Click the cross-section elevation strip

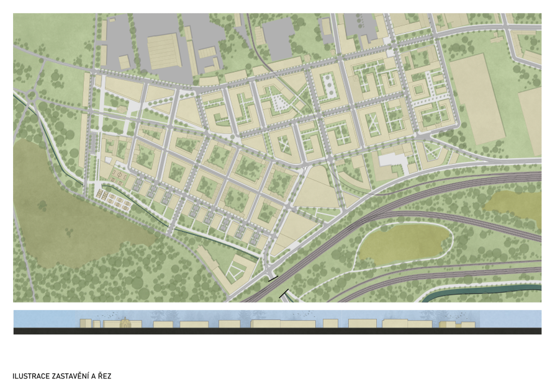277,323
